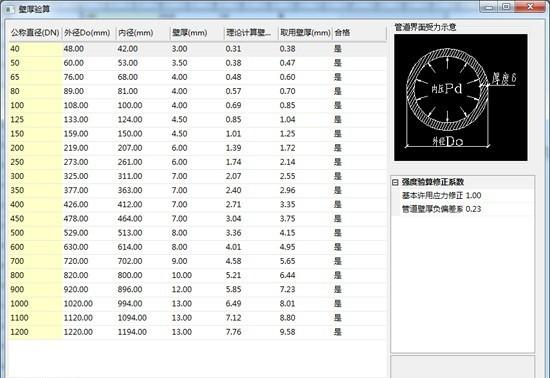Select the DN 250 cell
This screenshot has height=378, width=550.
[x=35, y=162]
